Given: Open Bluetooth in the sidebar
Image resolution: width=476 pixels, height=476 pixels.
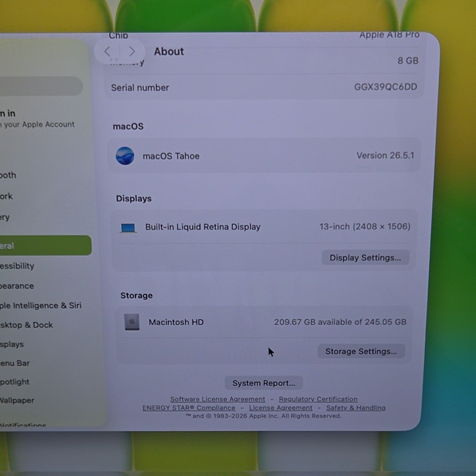Looking at the screenshot, I should 8,175.
